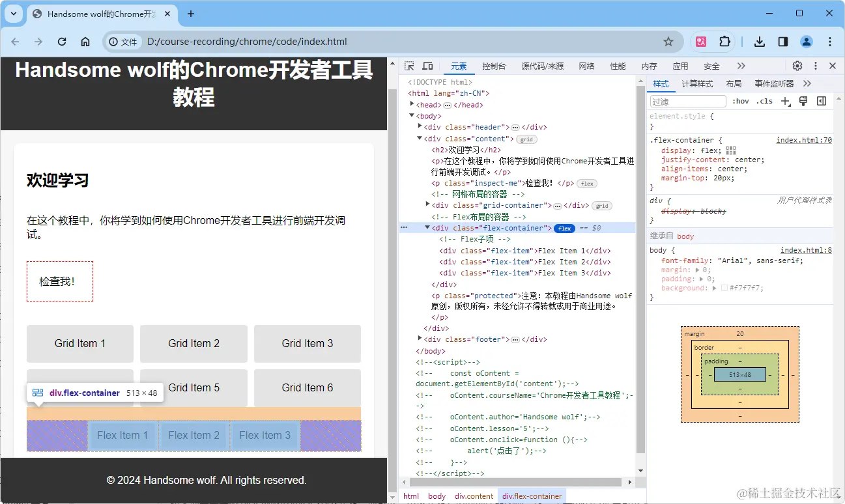Expand the div header node
This screenshot has height=504, width=845.
coord(420,126)
